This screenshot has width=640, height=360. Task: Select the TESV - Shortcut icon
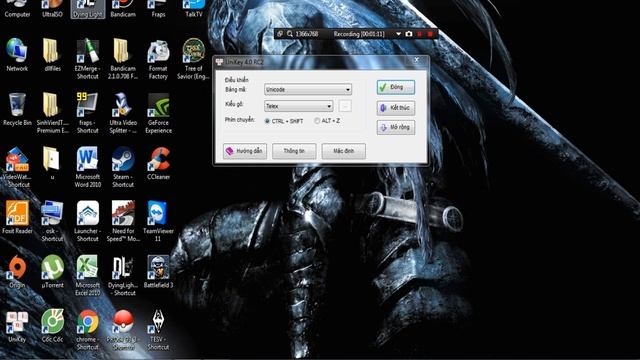pyautogui.click(x=158, y=330)
